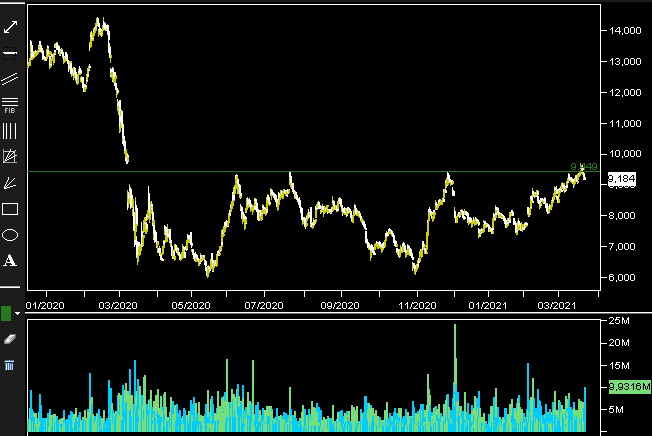Click the 11,000 price axis label
The height and width of the screenshot is (436, 652).
(625, 123)
